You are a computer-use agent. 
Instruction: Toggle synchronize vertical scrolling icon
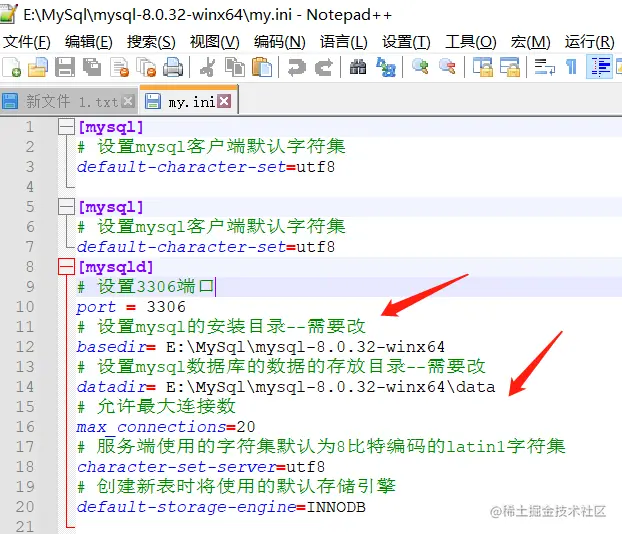(482, 67)
